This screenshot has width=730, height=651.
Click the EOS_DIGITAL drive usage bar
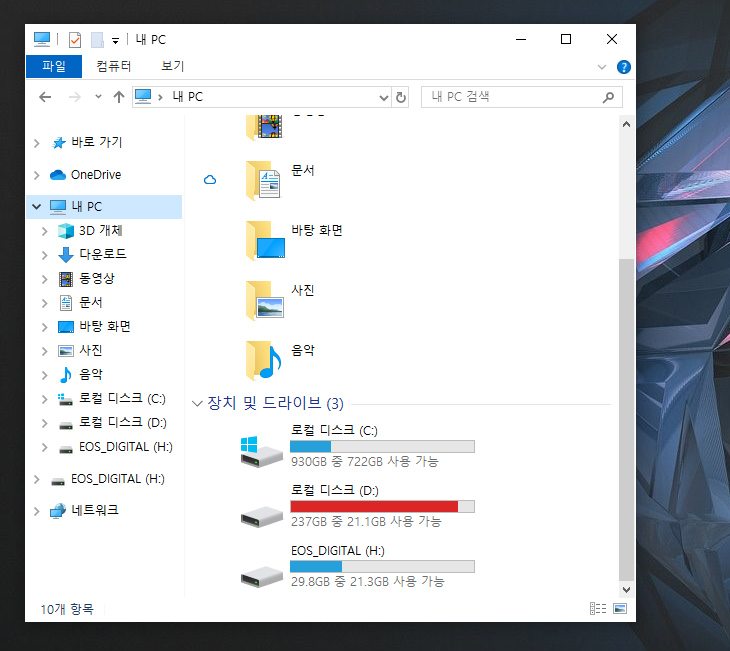(x=382, y=567)
